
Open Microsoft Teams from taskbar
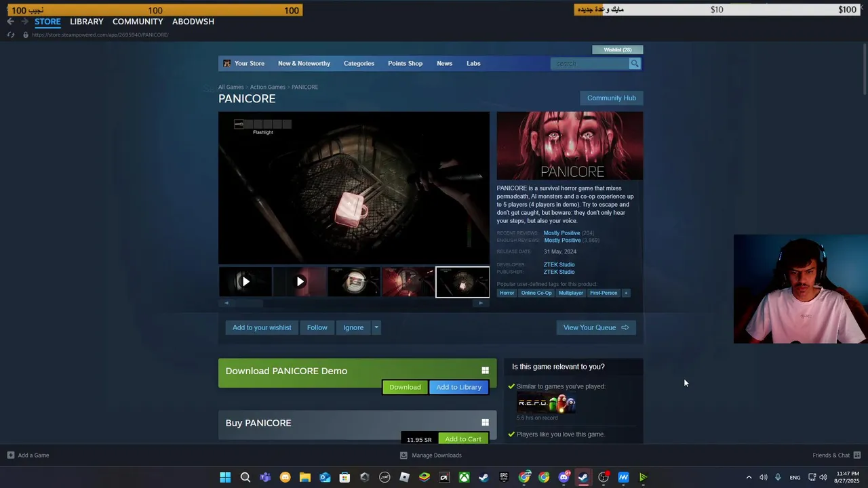pos(265,477)
